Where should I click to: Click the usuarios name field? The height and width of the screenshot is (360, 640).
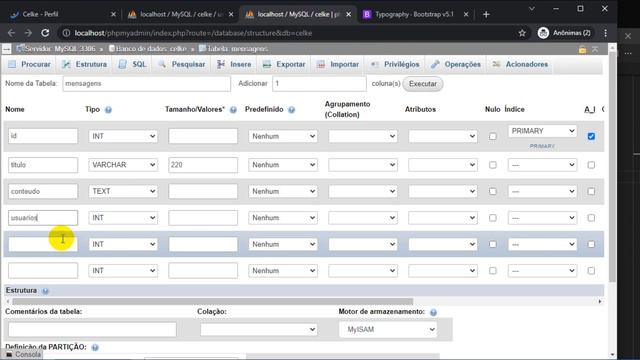(x=43, y=218)
